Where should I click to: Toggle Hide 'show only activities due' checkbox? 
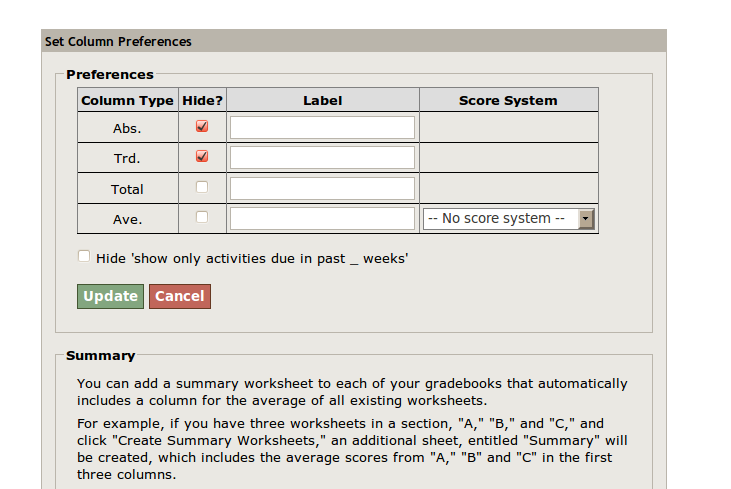coord(84,257)
